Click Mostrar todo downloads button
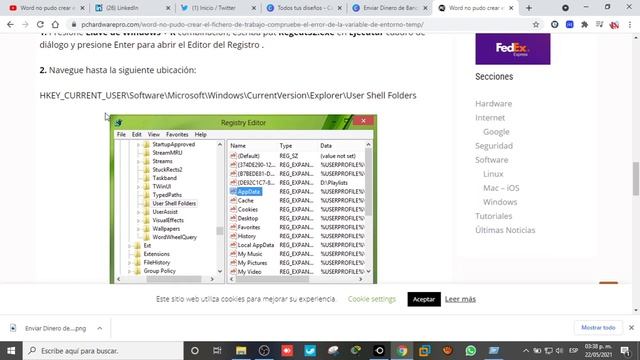Viewport: 640px width, 360px height. point(598,328)
